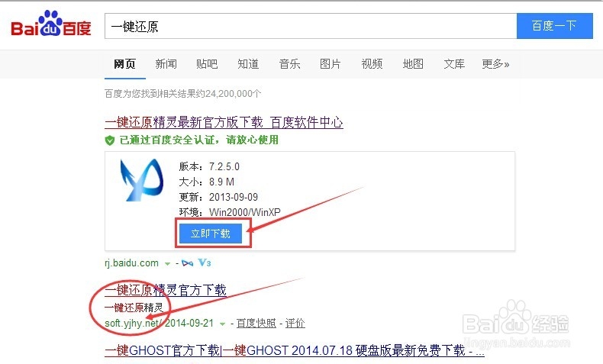Image resolution: width=603 pixels, height=364 pixels.
Task: Click the 立即下载 button
Action: point(211,234)
